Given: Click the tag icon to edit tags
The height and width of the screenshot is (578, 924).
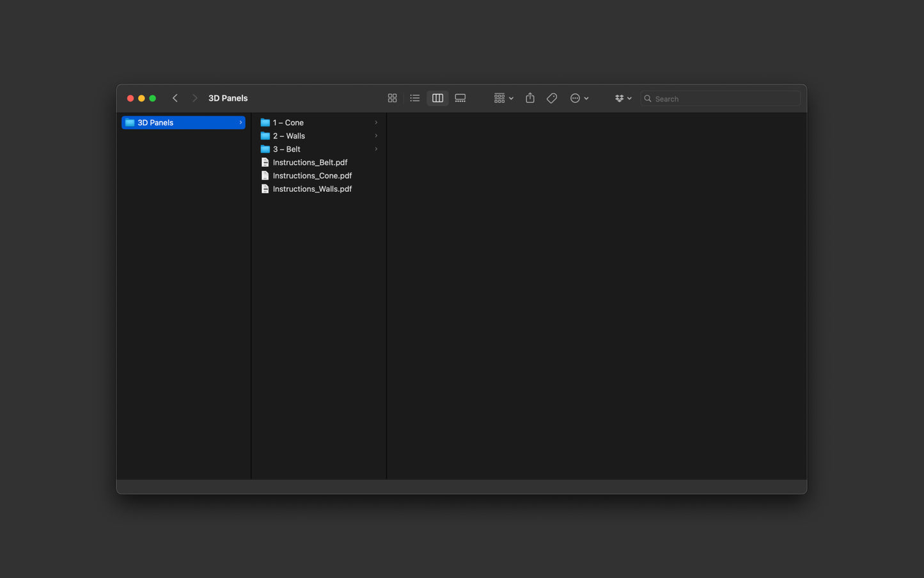Looking at the screenshot, I should pyautogui.click(x=552, y=98).
